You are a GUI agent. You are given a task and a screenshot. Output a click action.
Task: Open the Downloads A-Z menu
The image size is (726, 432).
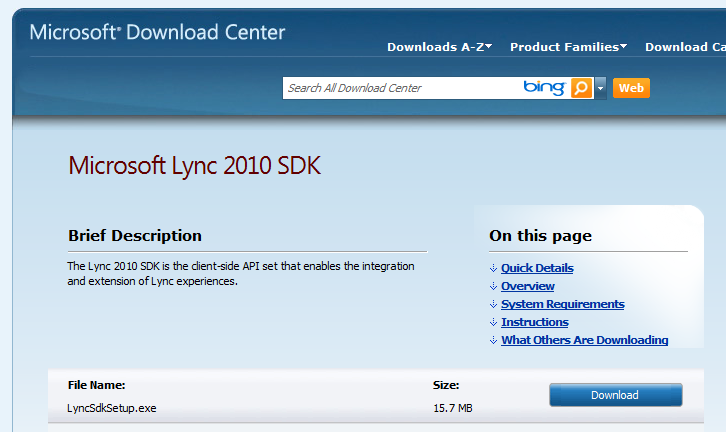click(439, 47)
